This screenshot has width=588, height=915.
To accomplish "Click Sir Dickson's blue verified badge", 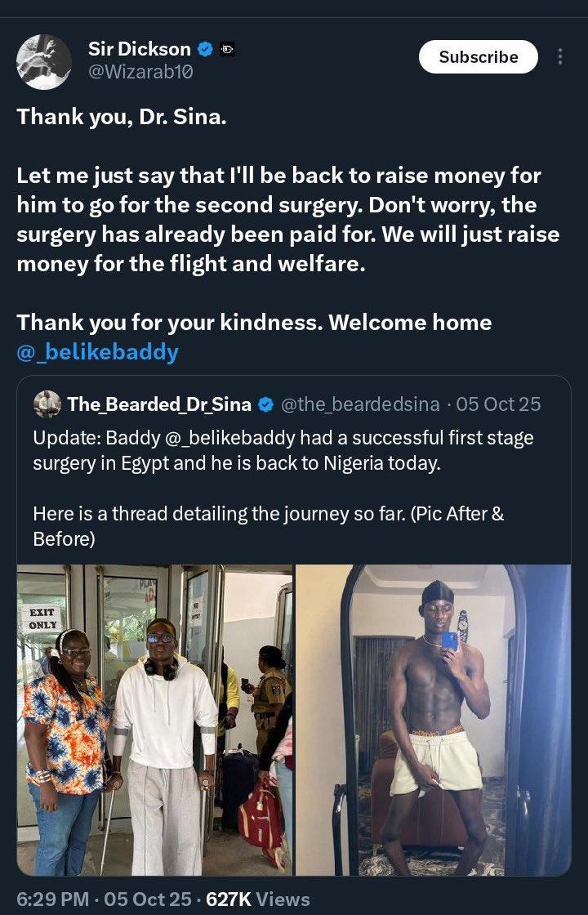I will [x=205, y=50].
